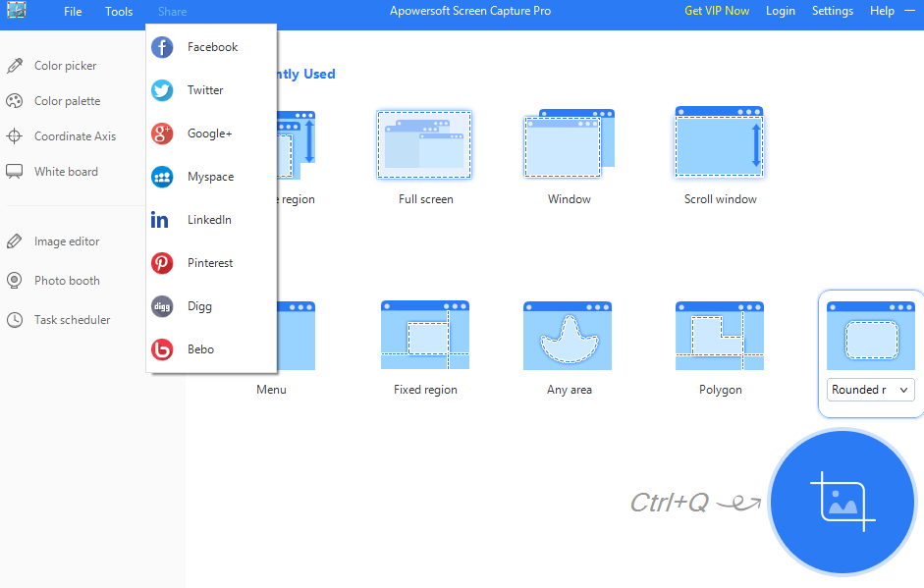Choose the Scroll window capture icon
Viewport: 924px width, 588px height.
pyautogui.click(x=720, y=144)
